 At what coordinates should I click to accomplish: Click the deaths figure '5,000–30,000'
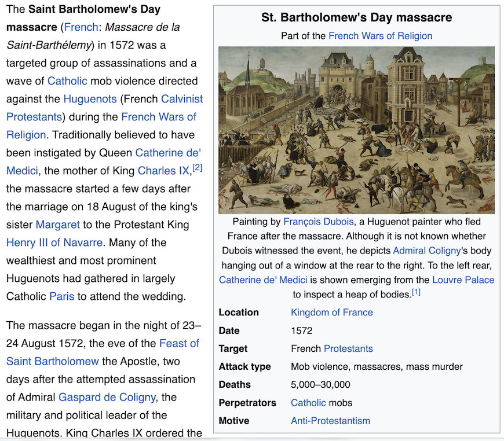320,384
